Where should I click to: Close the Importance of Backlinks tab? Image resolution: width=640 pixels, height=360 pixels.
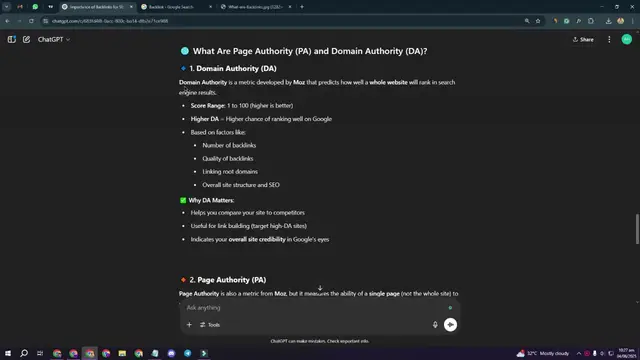point(131,7)
